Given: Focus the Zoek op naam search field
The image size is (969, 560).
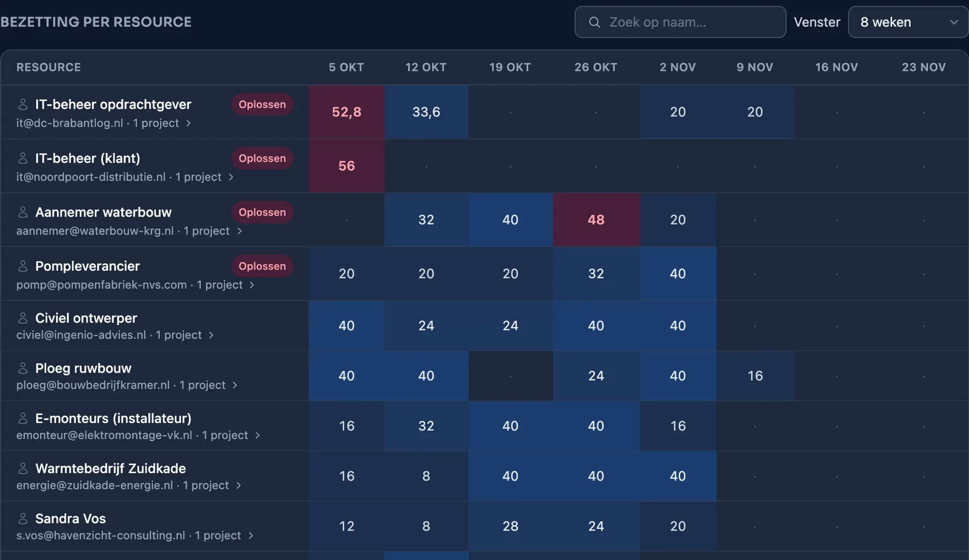Looking at the screenshot, I should click(x=680, y=22).
